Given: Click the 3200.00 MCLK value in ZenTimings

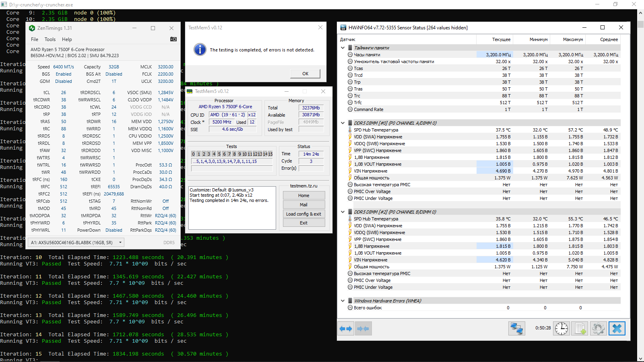Looking at the screenshot, I should click(x=165, y=67).
